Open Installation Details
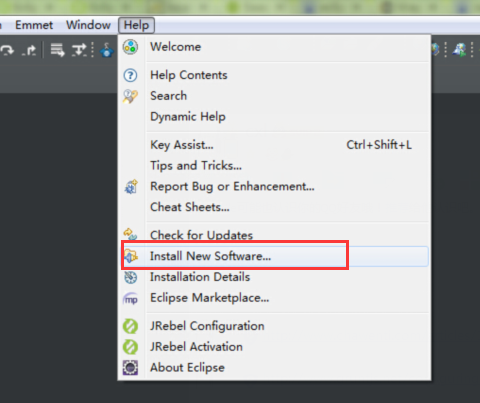The width and height of the screenshot is (480, 403). click(x=274, y=277)
